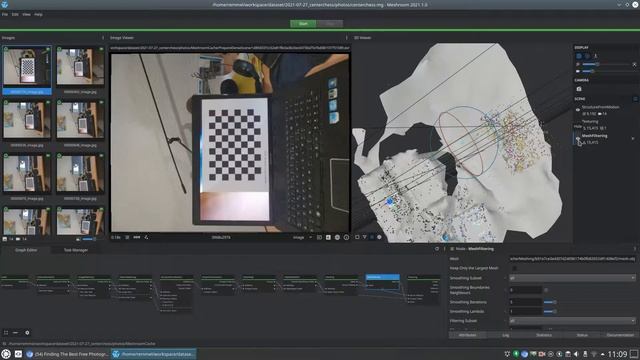Image resolution: width=640 pixels, height=360 pixels.
Task: Open the File menu
Action: (x=4, y=14)
